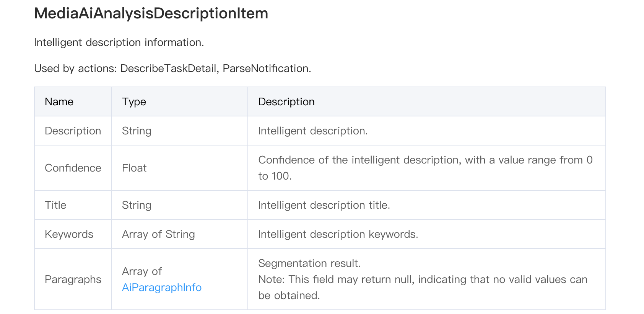Select the Keywords name cell
The height and width of the screenshot is (314, 644).
[x=69, y=234]
